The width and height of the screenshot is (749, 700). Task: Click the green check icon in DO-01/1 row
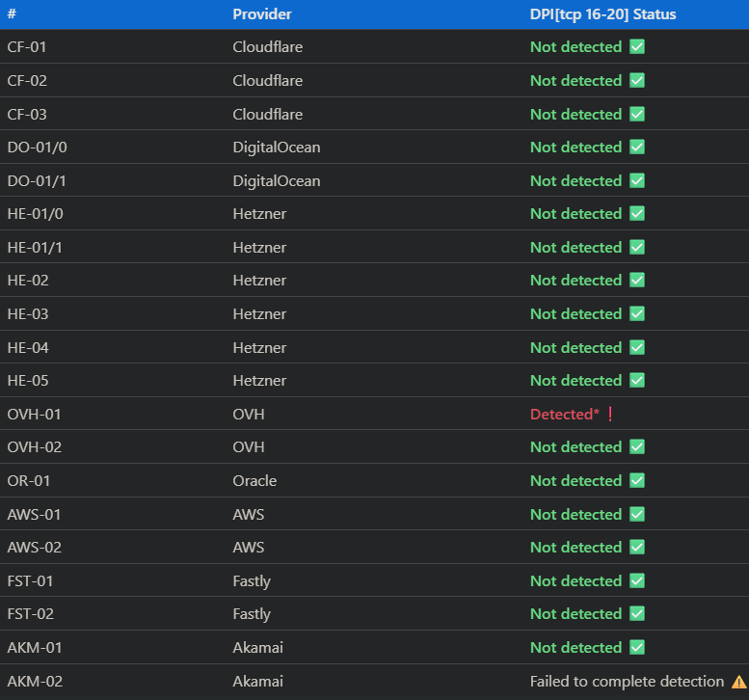(x=637, y=180)
